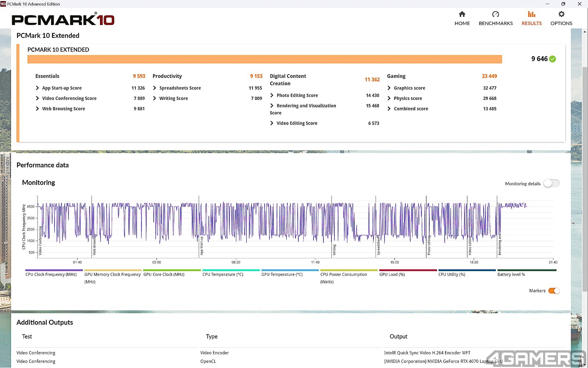588x368 pixels.
Task: Open the Home icon in navigation
Action: [x=462, y=14]
